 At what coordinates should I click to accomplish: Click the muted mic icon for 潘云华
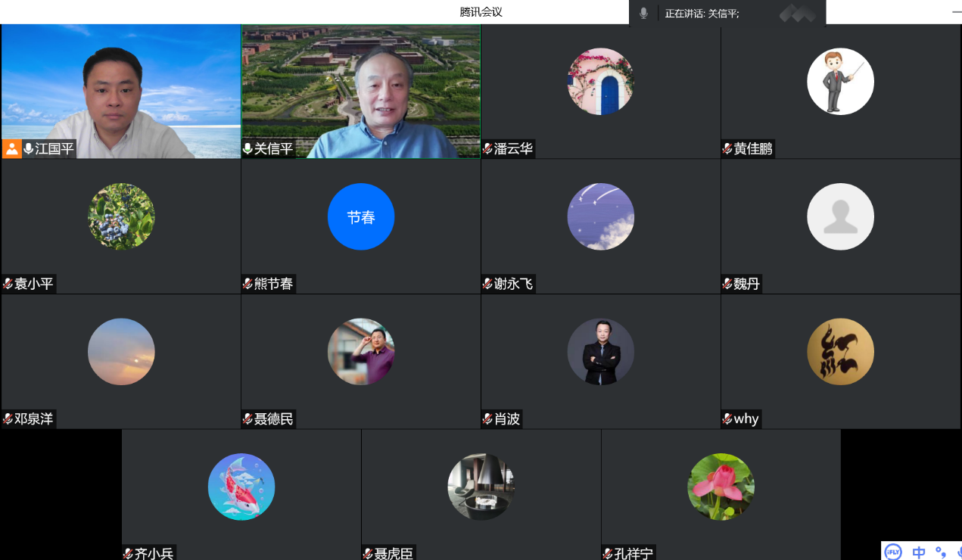pyautogui.click(x=487, y=148)
